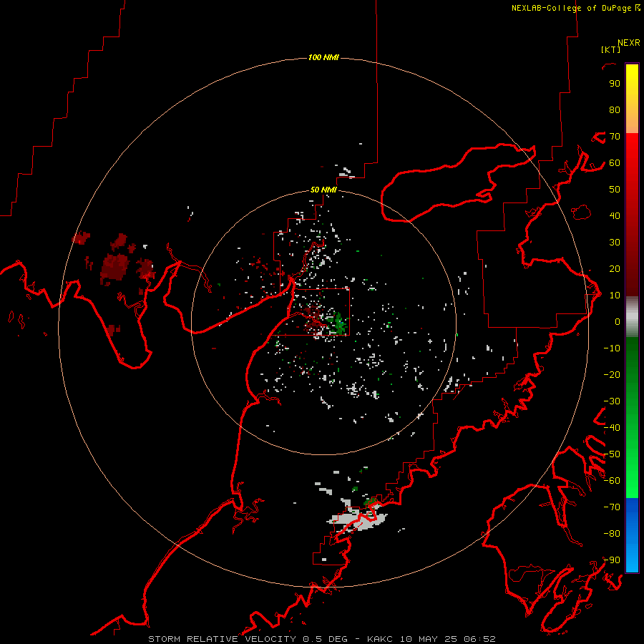644x644 pixels.
Task: Click the positive 50 scale label
Action: tap(615, 190)
